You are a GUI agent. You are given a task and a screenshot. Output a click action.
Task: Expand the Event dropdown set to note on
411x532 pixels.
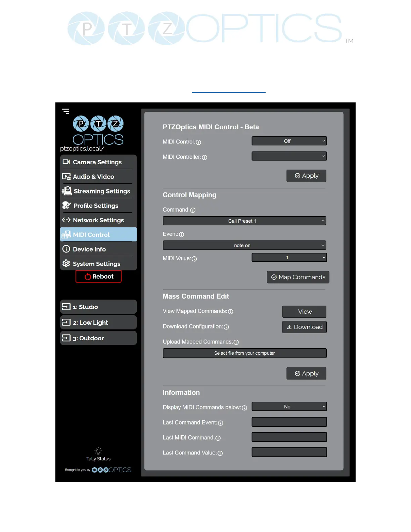click(244, 246)
